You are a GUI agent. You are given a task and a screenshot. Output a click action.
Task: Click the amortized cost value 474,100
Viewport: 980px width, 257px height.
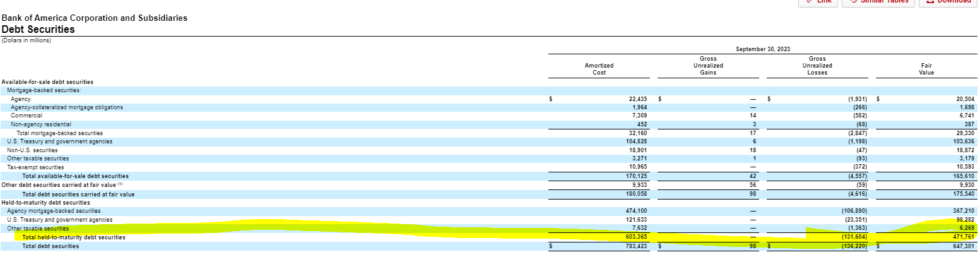click(637, 211)
